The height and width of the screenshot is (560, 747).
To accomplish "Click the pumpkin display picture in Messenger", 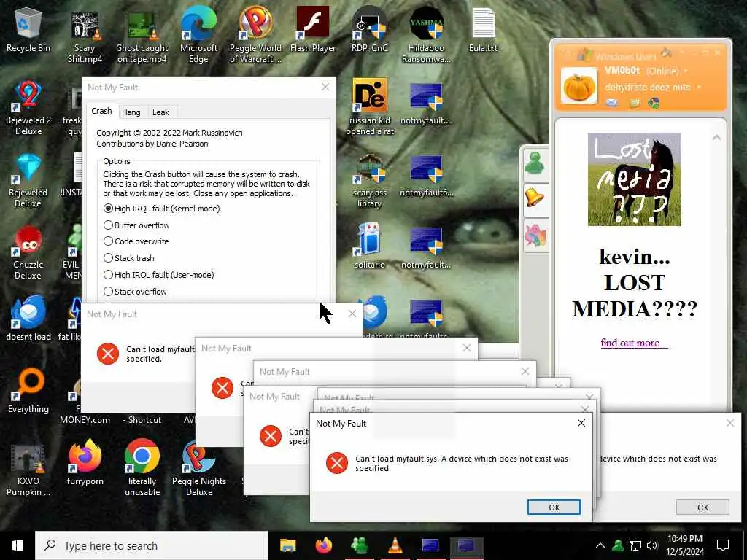I will (578, 86).
